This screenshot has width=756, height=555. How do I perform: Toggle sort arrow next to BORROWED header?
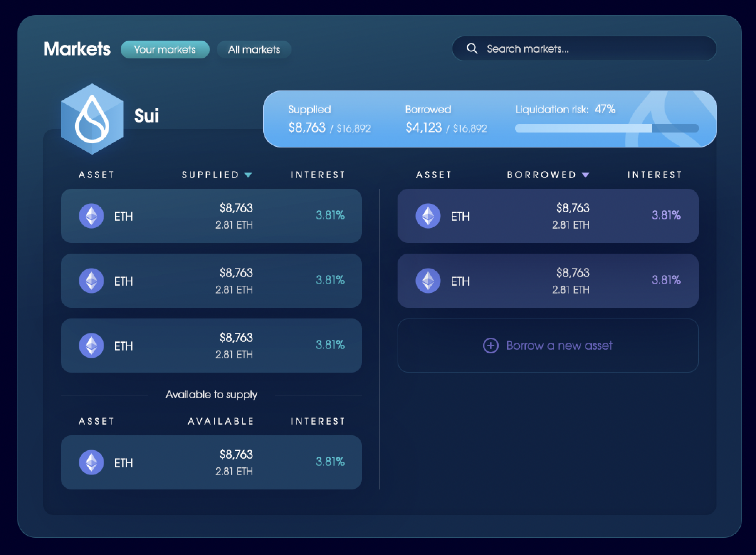pyautogui.click(x=586, y=175)
